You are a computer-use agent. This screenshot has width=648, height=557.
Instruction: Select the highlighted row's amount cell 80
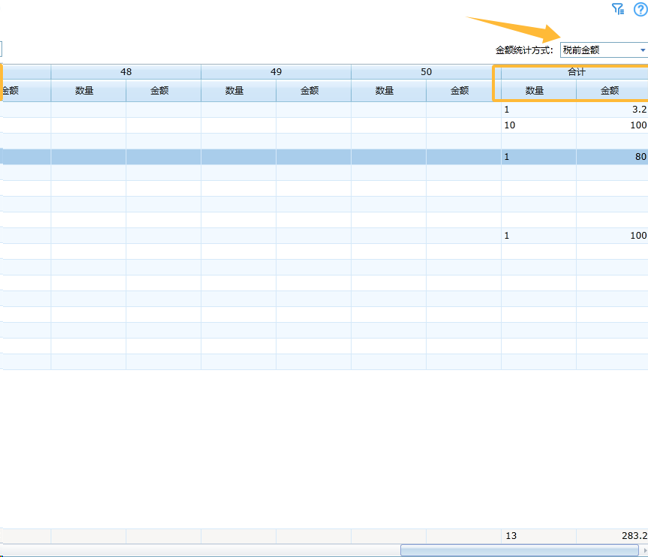[612, 157]
